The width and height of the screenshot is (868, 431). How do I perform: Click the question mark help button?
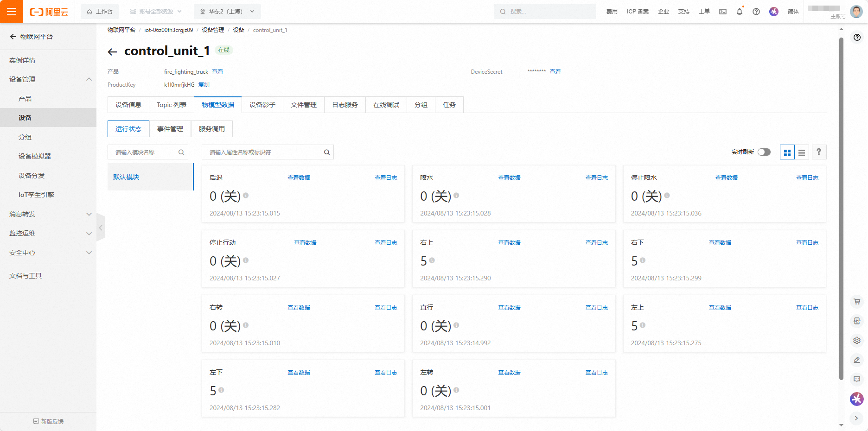818,152
